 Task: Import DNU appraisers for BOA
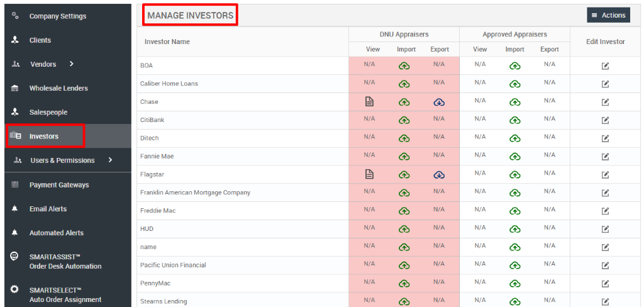click(404, 66)
